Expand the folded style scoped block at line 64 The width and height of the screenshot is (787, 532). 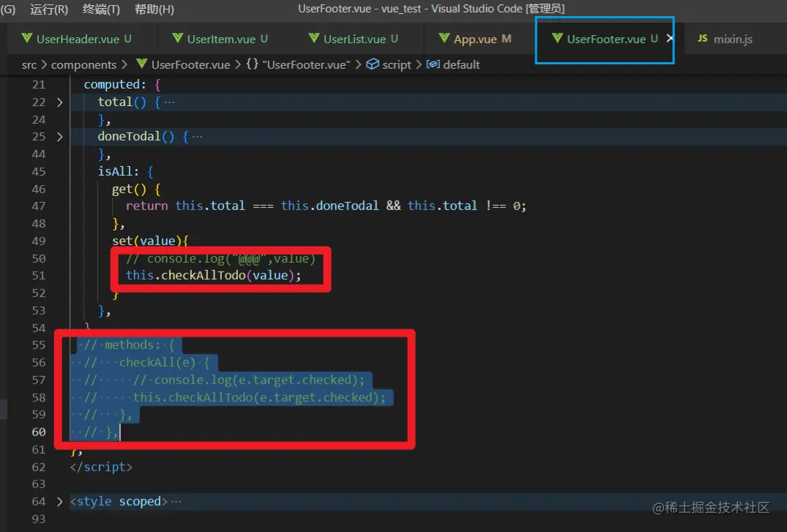(60, 501)
